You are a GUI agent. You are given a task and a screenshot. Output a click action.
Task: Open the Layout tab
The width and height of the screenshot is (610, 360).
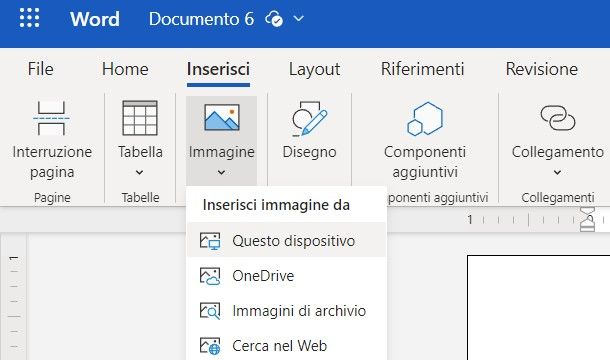pyautogui.click(x=314, y=70)
